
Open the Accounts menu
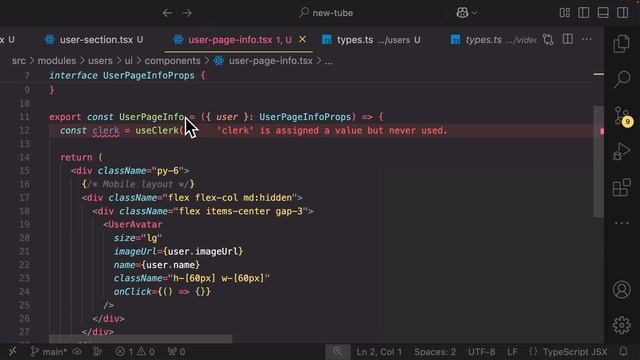(x=622, y=289)
